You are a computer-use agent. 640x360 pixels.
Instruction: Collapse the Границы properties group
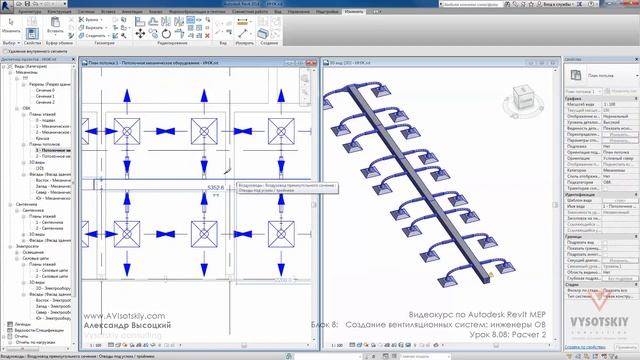[636, 237]
